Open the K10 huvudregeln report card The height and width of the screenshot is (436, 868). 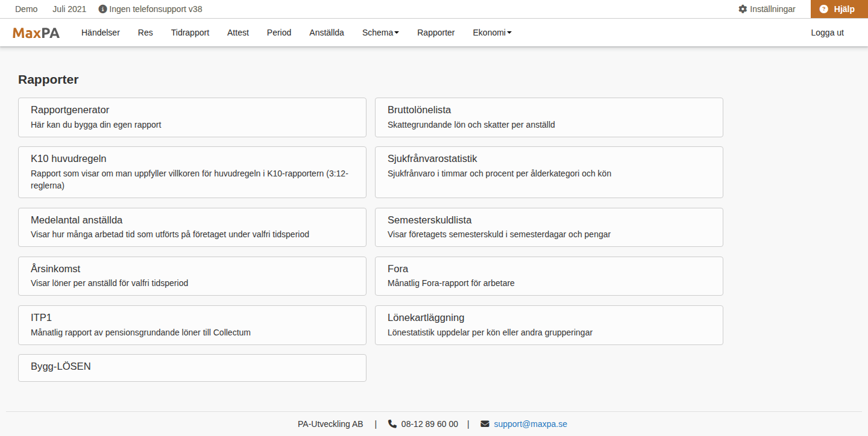tap(192, 172)
